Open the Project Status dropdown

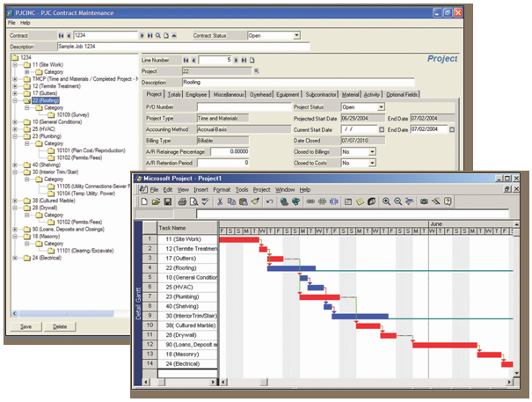pos(380,106)
